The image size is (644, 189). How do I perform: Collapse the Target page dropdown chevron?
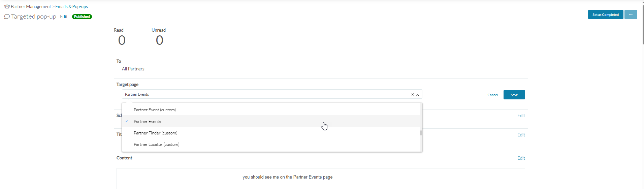[x=418, y=95]
